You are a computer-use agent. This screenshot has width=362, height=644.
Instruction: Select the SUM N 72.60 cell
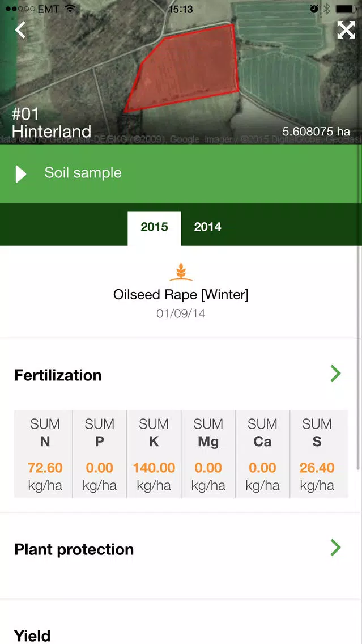coord(45,454)
